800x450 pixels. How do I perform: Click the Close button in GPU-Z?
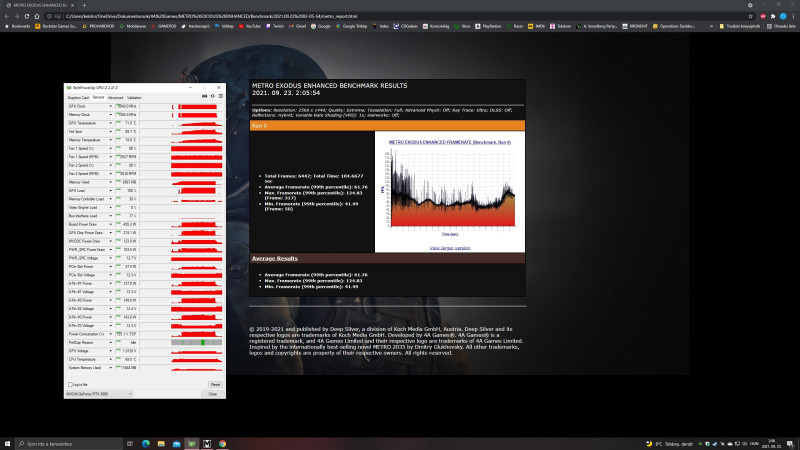[213, 394]
